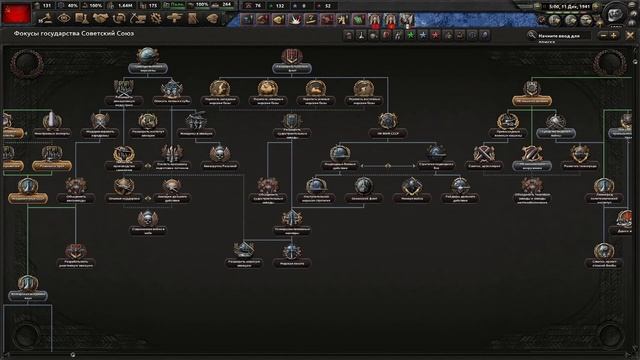Open Diplomacy via the handshake icon
Screen dimensions: 640x360
[x=100, y=18]
